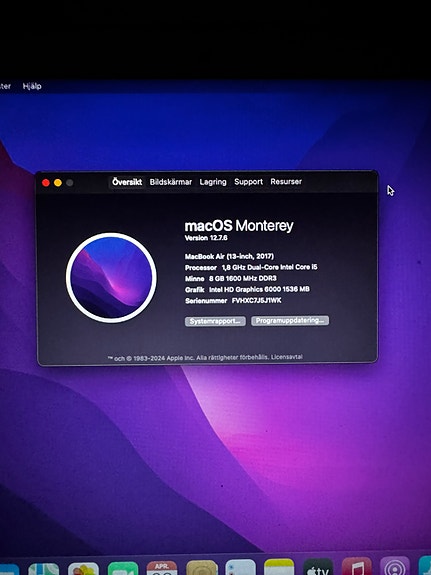The width and height of the screenshot is (431, 575).
Task: Launch the Apple TV app
Action: [x=318, y=567]
